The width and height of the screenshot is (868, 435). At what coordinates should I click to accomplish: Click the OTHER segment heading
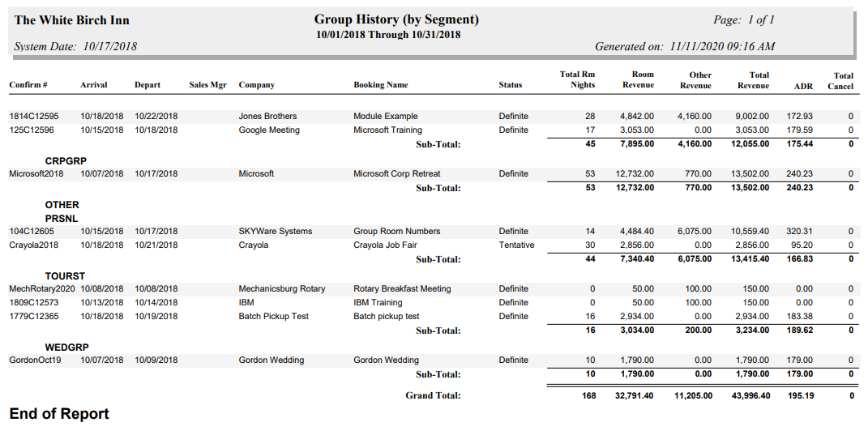pos(62,205)
